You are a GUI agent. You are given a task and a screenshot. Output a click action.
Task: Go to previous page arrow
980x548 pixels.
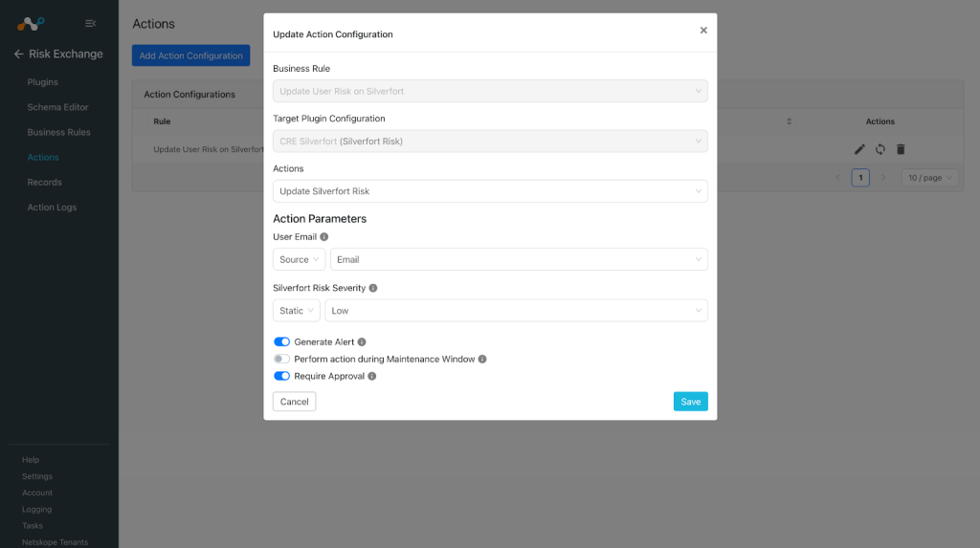point(838,178)
